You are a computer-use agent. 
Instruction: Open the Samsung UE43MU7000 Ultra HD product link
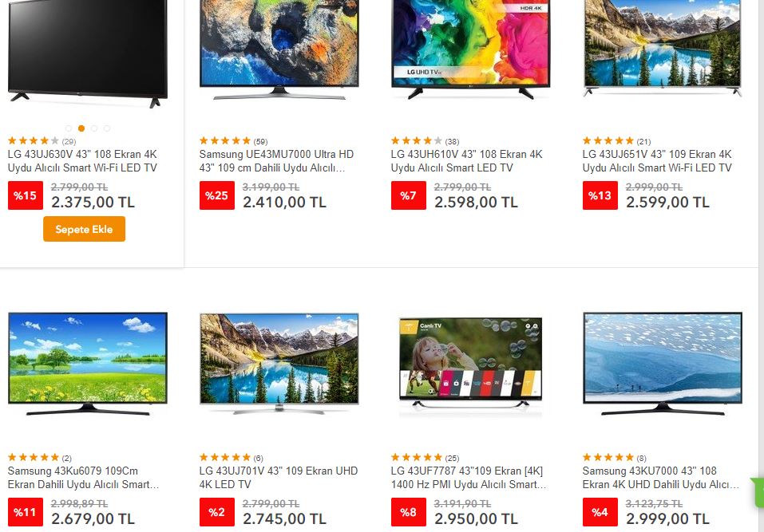[x=276, y=161]
